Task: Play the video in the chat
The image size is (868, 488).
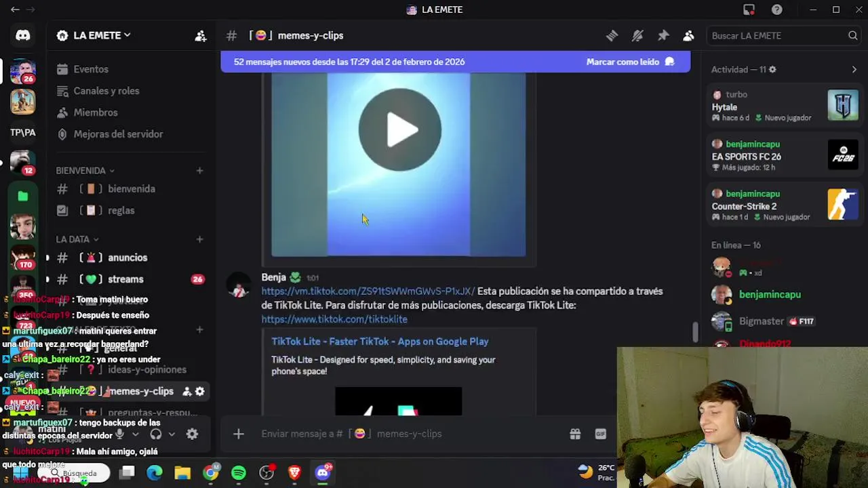Action: click(399, 129)
